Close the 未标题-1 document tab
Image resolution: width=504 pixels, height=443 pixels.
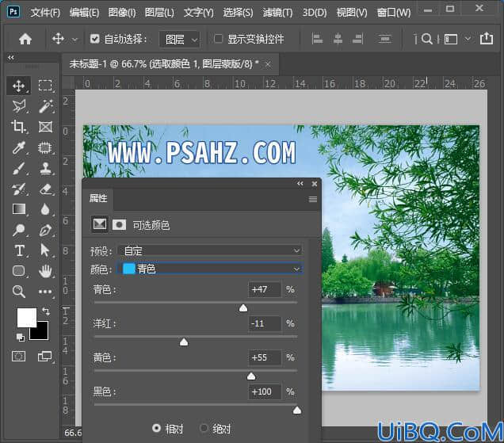pyautogui.click(x=268, y=65)
